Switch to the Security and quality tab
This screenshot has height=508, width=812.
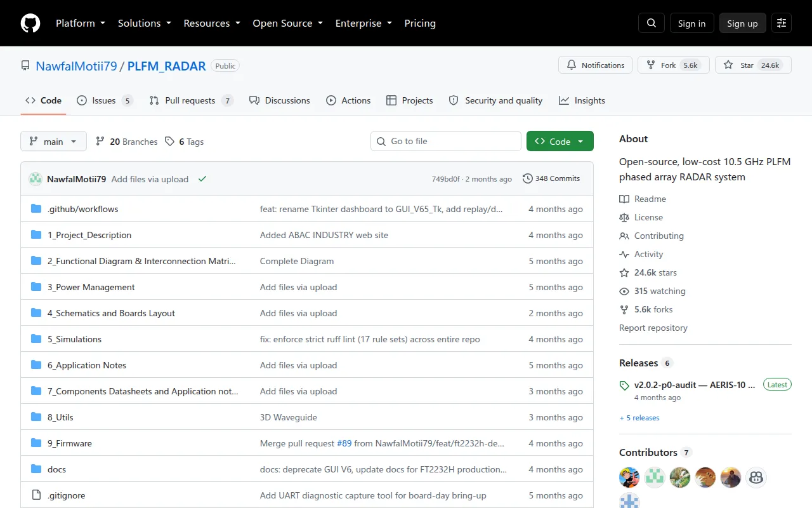495,100
